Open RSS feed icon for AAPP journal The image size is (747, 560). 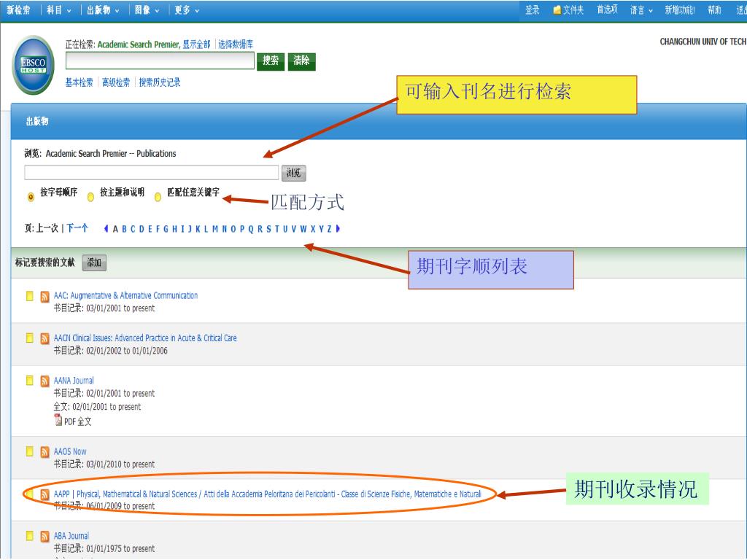[44, 494]
